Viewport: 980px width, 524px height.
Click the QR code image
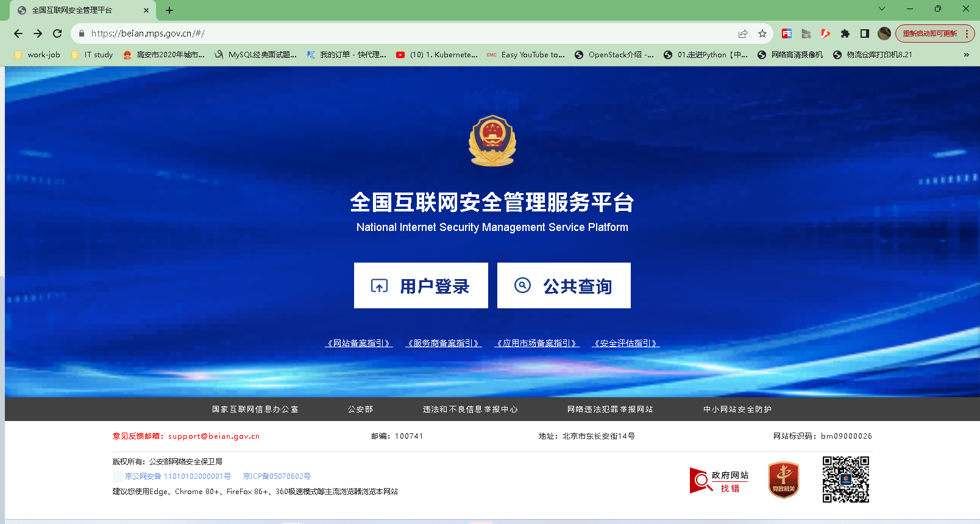click(x=846, y=480)
